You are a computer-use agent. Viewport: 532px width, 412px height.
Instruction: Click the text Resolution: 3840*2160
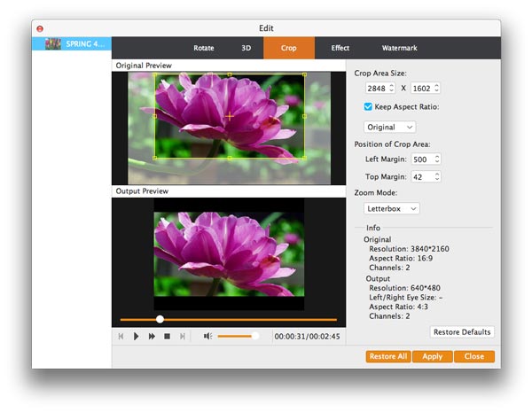click(x=409, y=249)
